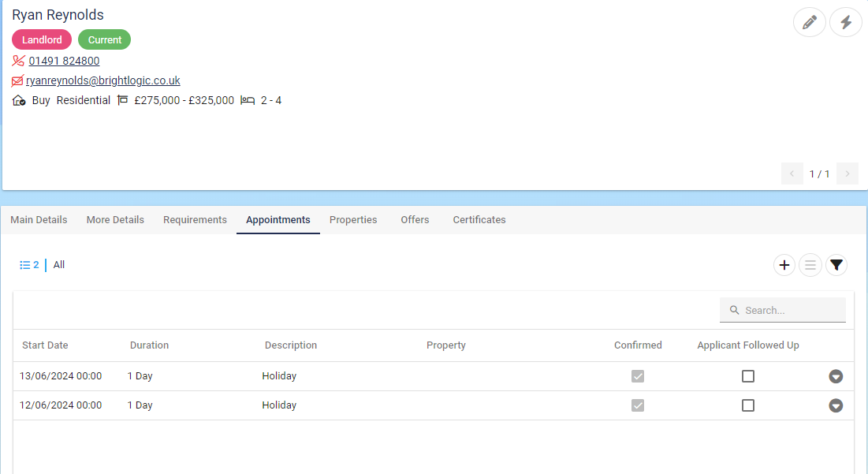
Task: Toggle Confirmed checkbox for 12/06/2024 row
Action: point(638,405)
